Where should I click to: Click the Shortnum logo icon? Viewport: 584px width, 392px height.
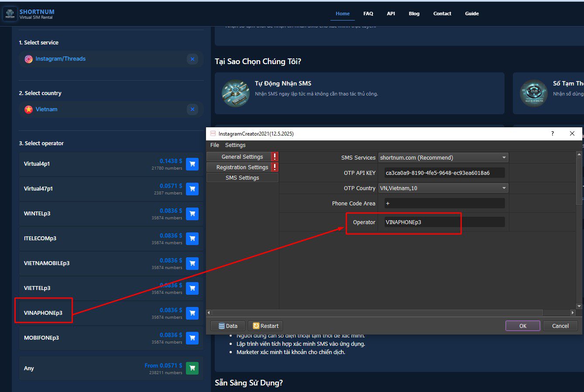(10, 14)
